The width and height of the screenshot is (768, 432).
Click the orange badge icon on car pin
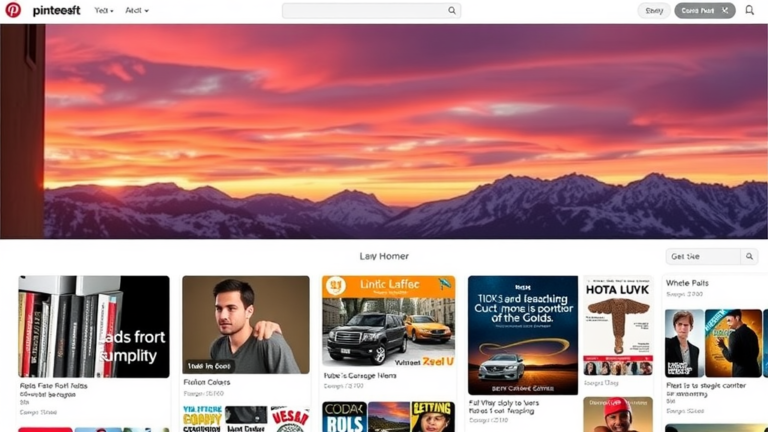[337, 287]
